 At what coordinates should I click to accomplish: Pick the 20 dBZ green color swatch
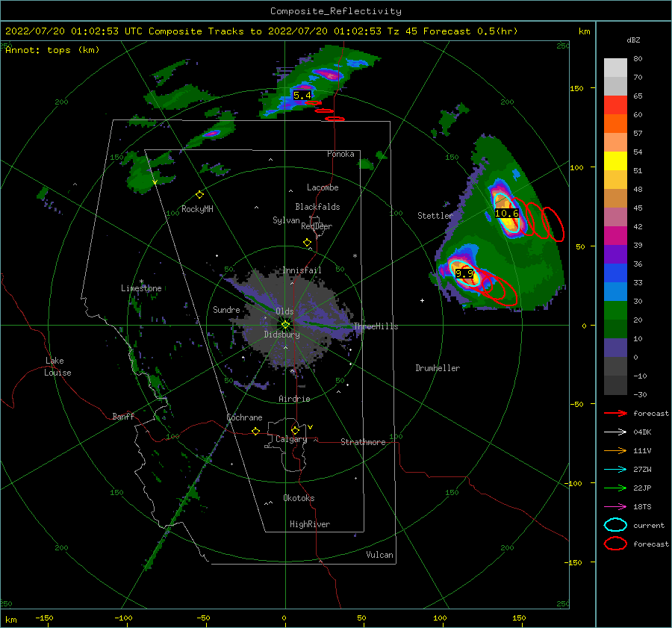615,311
